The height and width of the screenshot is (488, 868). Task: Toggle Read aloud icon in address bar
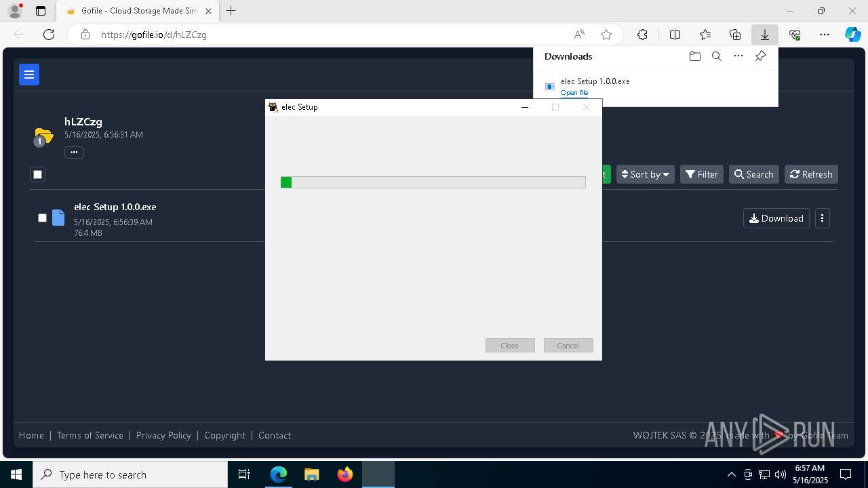click(579, 35)
